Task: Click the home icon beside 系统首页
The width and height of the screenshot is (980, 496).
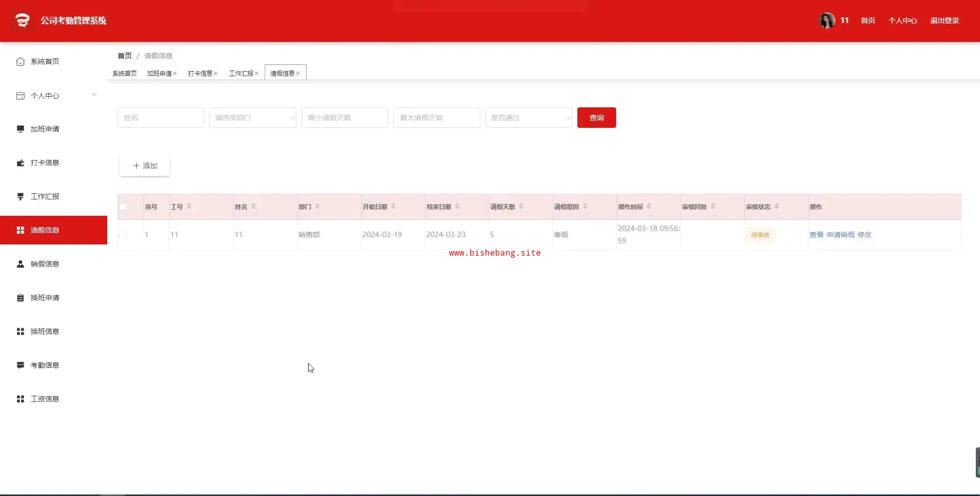Action: pos(20,61)
